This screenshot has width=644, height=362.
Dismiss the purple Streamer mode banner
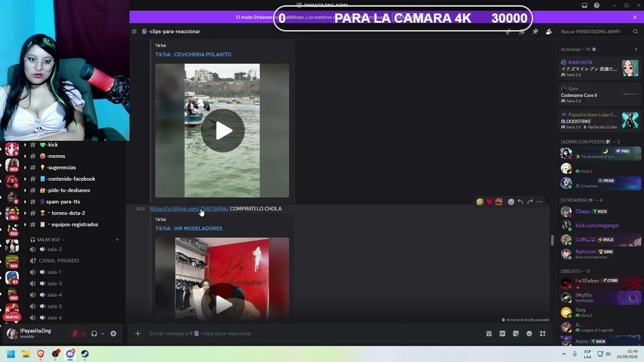(635, 17)
